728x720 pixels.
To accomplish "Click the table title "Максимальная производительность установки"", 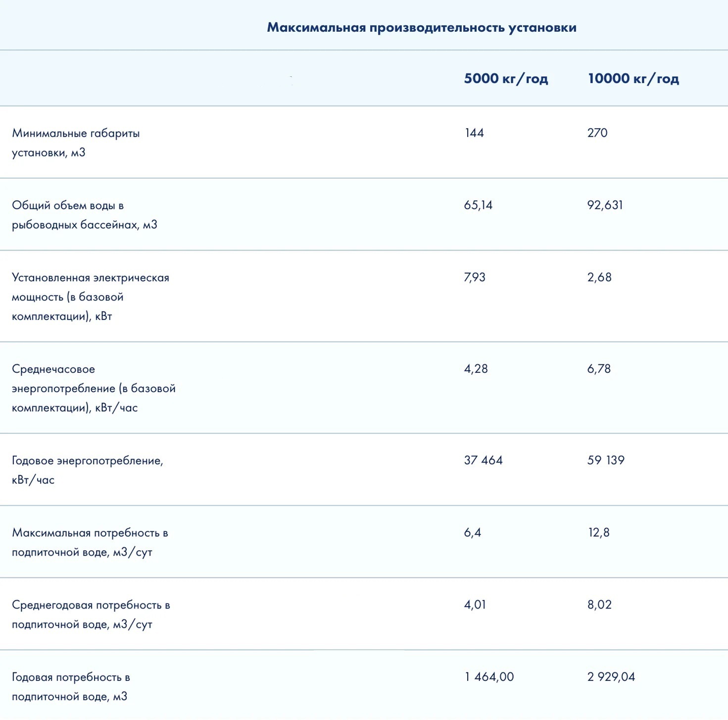I will [422, 27].
